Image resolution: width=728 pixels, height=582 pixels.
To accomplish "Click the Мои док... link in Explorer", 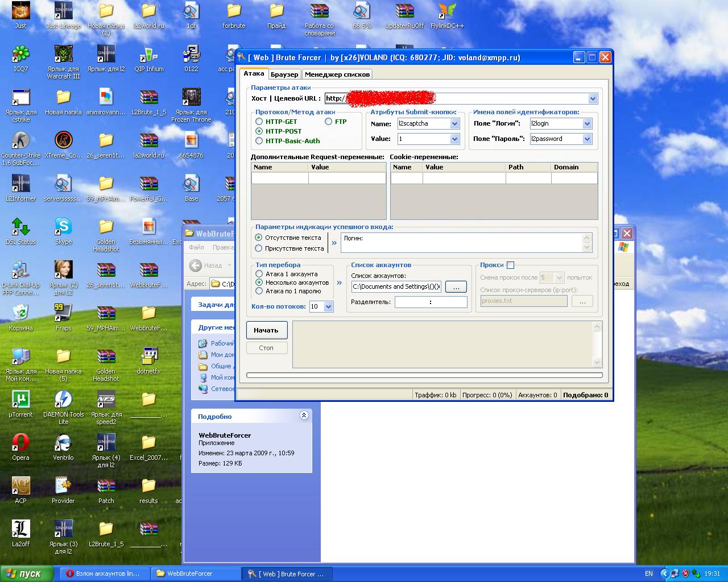I will point(216,355).
